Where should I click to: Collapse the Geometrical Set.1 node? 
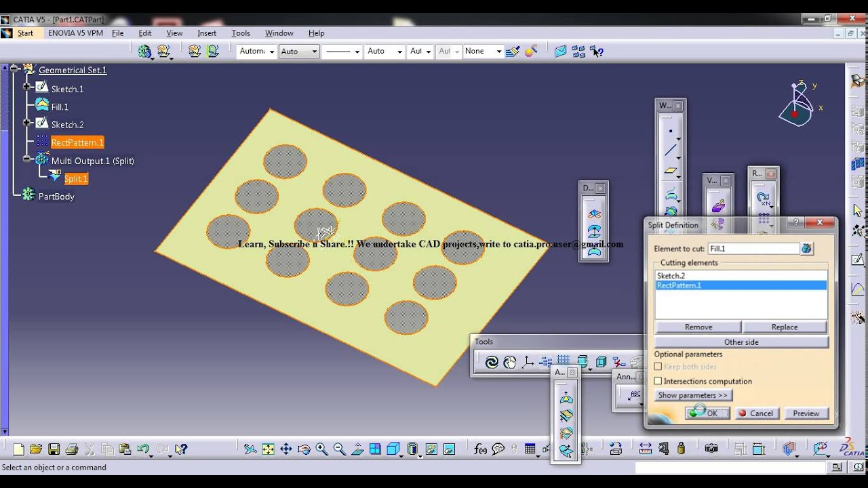[x=14, y=68]
